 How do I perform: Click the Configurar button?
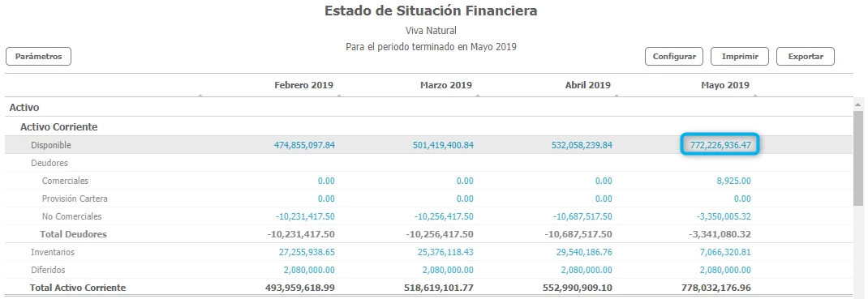coord(673,57)
